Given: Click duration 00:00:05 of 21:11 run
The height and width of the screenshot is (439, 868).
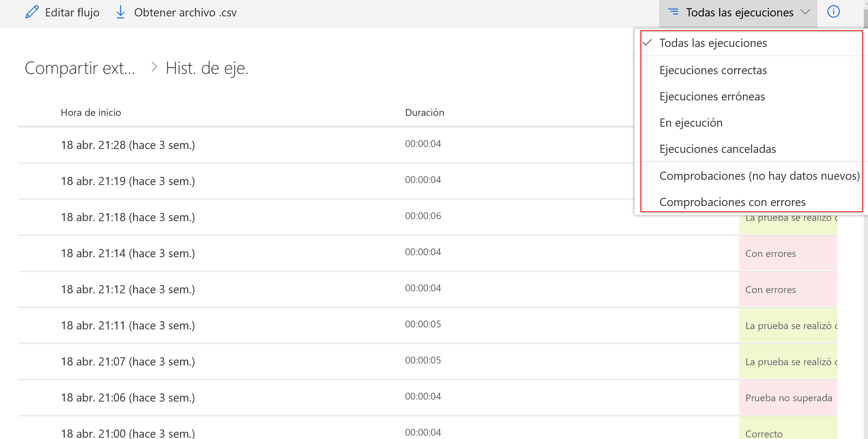Looking at the screenshot, I should tap(423, 324).
